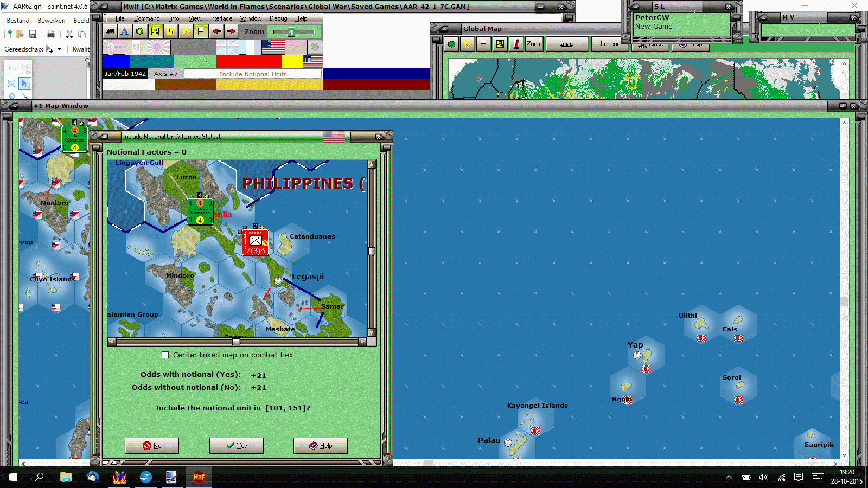The height and width of the screenshot is (488, 868).
Task: Click the train icon in Mwif toolbar
Action: [x=110, y=31]
